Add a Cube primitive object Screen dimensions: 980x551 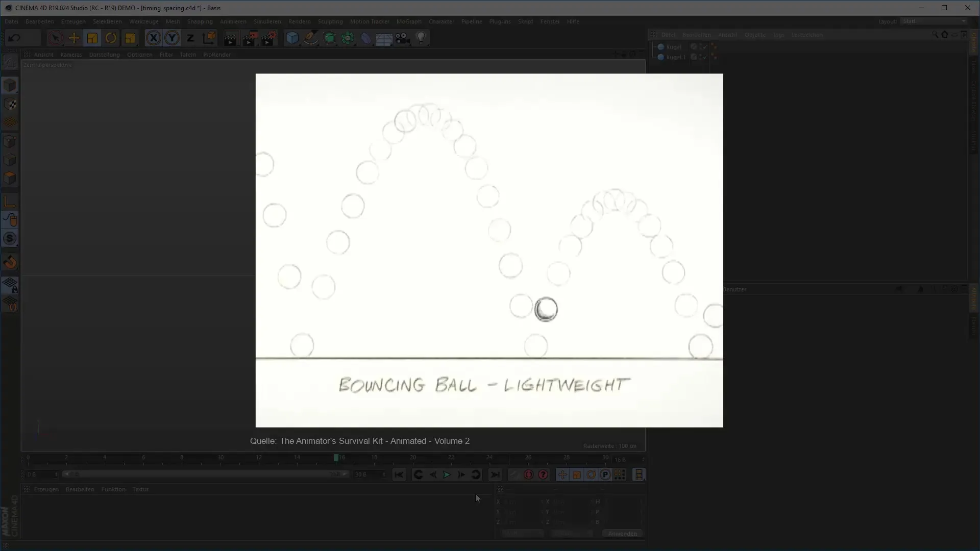click(x=292, y=38)
